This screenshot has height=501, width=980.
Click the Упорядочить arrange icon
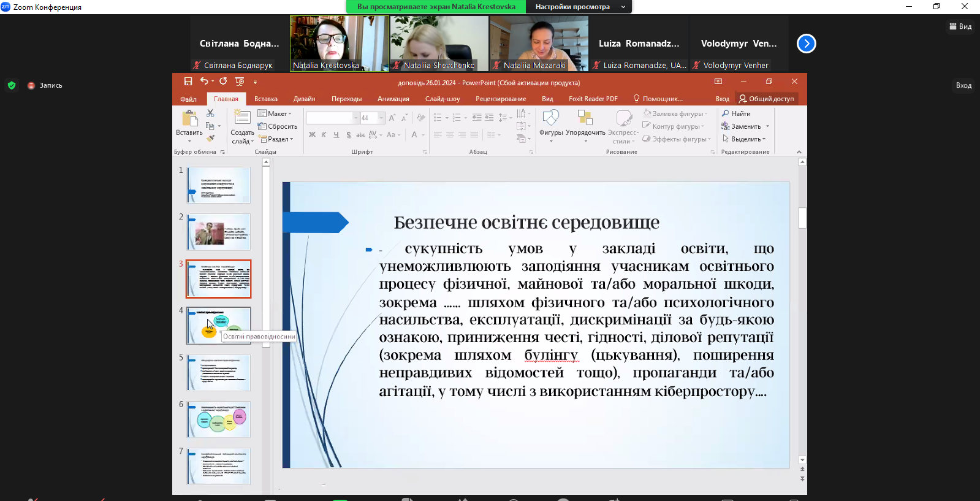[585, 126]
